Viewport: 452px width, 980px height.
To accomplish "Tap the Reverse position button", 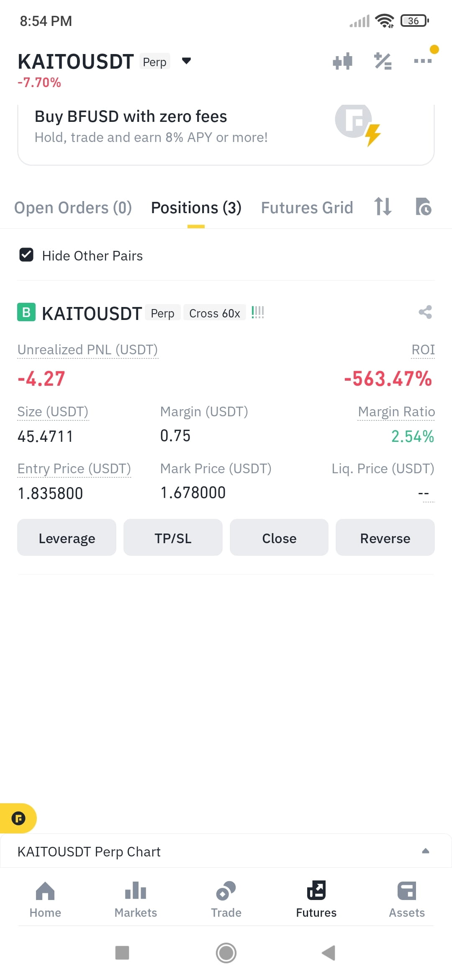I will tap(385, 537).
